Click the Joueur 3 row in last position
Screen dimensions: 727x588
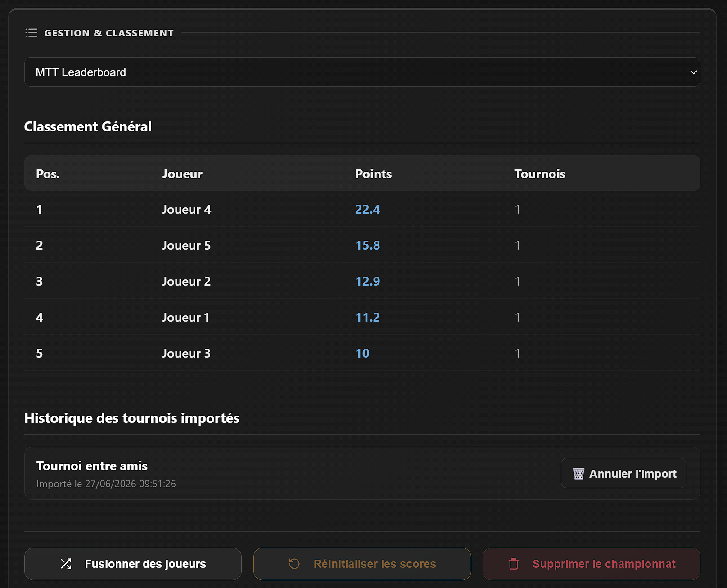click(362, 353)
